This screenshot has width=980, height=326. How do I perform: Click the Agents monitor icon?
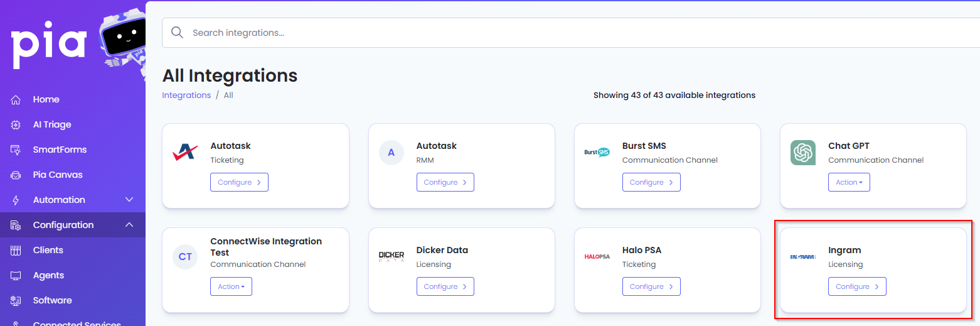(16, 275)
